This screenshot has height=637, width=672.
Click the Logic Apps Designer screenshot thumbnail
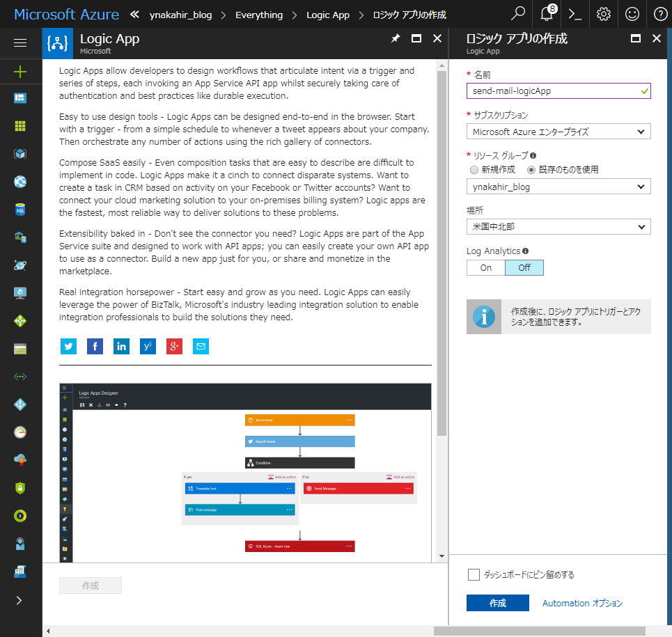[245, 473]
